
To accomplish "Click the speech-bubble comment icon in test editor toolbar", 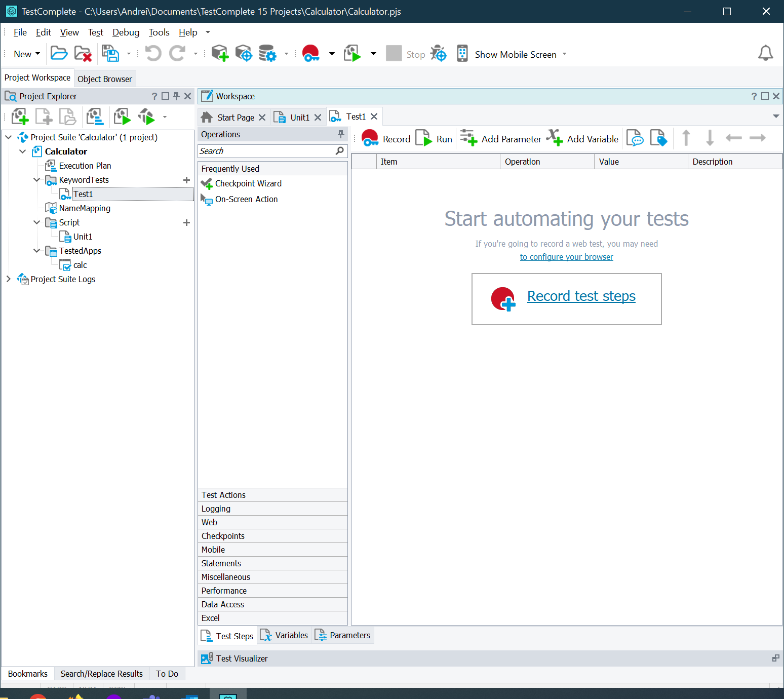I will tap(635, 138).
